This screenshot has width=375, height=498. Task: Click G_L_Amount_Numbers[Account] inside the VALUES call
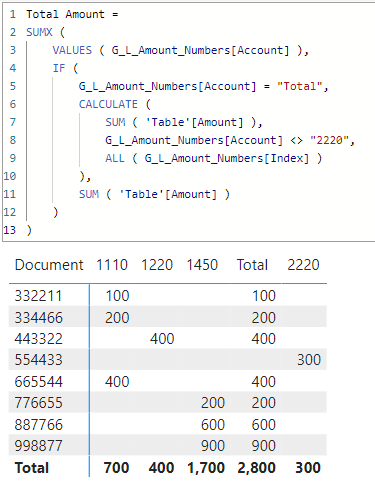tap(200, 50)
